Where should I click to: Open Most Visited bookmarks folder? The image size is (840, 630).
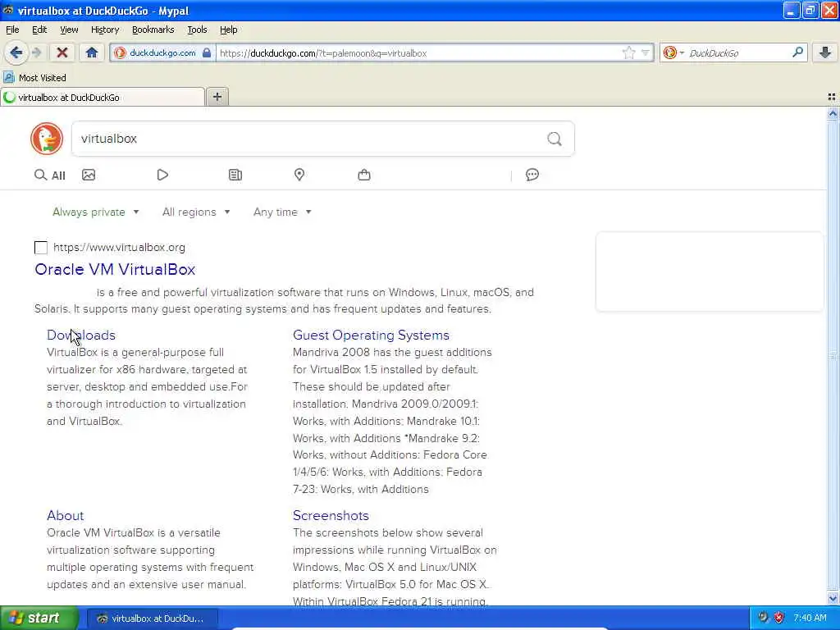point(34,78)
